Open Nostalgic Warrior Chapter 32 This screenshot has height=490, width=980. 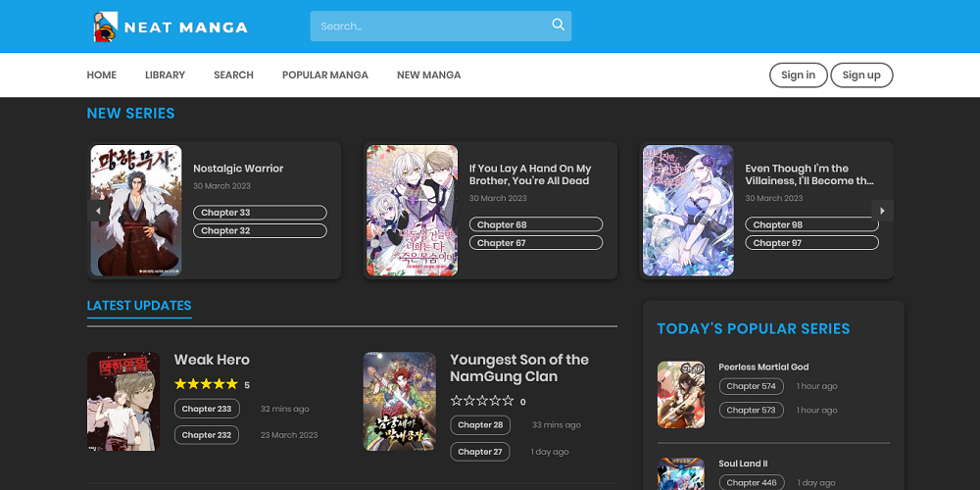tap(260, 230)
